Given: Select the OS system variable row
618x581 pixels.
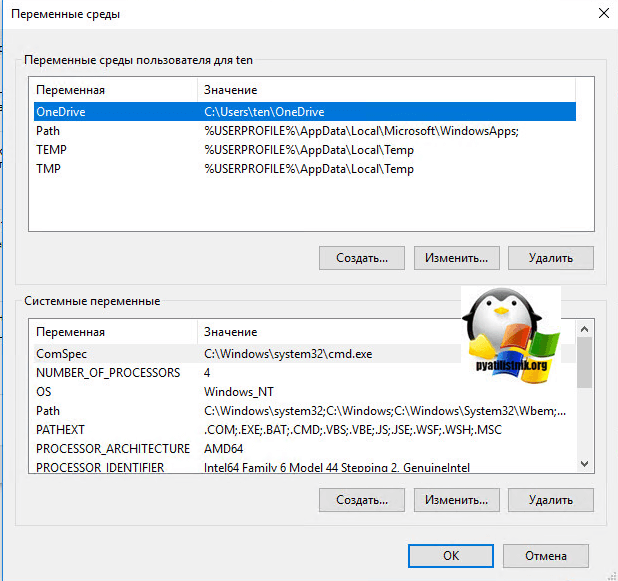Looking at the screenshot, I should (x=305, y=391).
